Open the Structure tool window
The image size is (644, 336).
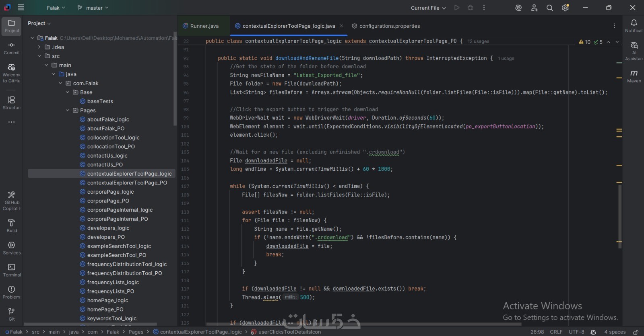12,103
